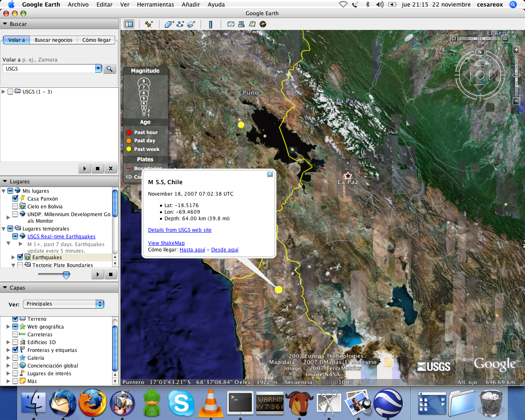Click the yellow earthquake marker in Chile
The image size is (525, 420).
coord(278,290)
